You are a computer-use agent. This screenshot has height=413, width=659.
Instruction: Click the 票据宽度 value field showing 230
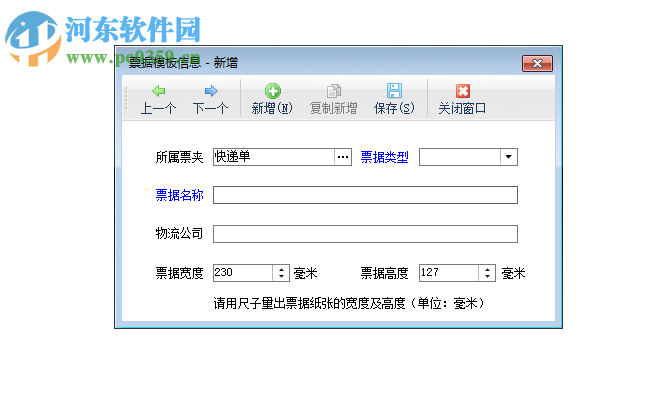click(243, 273)
